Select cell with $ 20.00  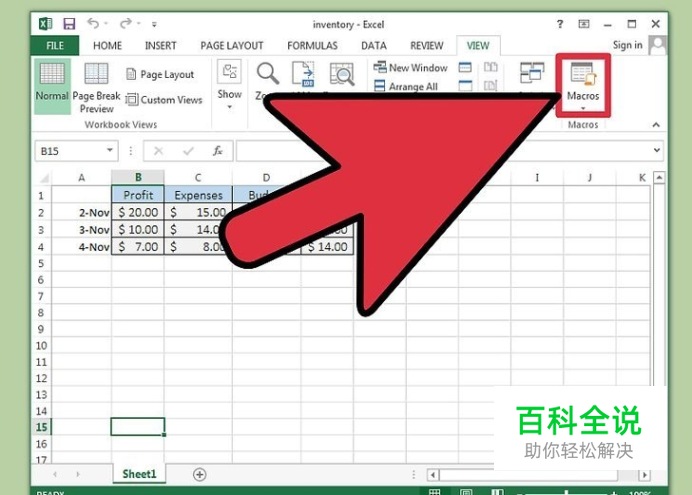(x=138, y=212)
